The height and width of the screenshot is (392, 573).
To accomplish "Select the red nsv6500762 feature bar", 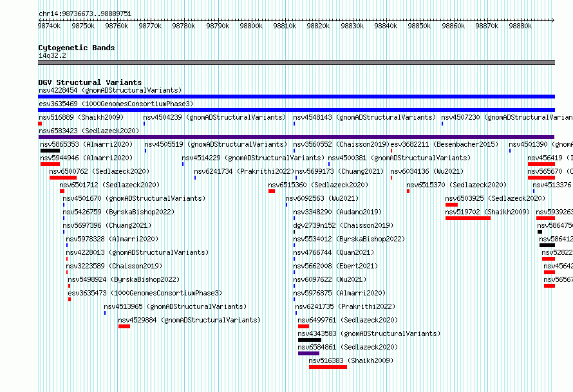I will click(63, 178).
